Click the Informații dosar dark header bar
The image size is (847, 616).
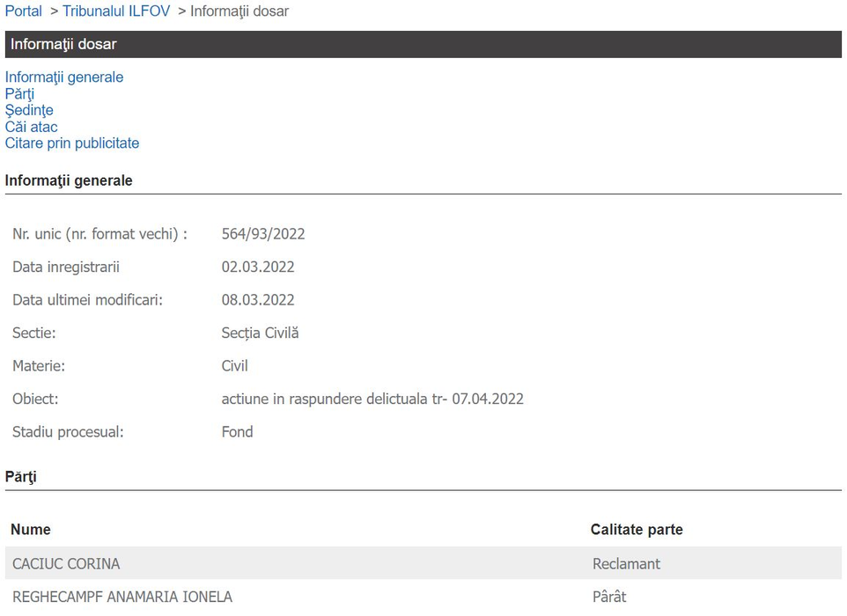[x=423, y=44]
